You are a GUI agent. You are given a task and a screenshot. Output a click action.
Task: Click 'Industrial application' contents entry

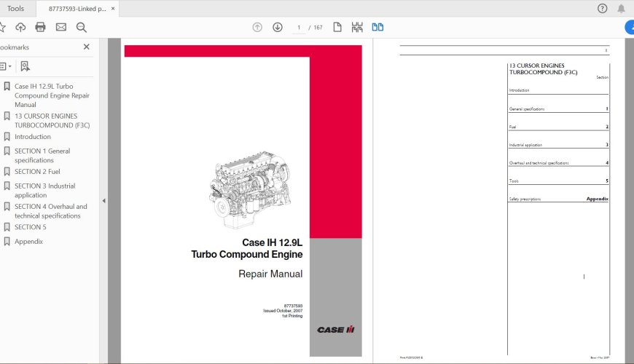pos(525,145)
